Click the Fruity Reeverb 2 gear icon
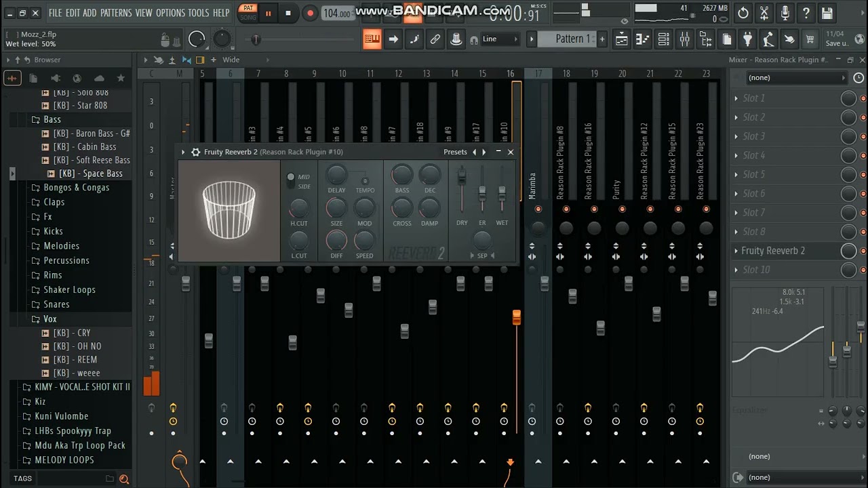Screen dimensions: 868x488 pyautogui.click(x=195, y=152)
